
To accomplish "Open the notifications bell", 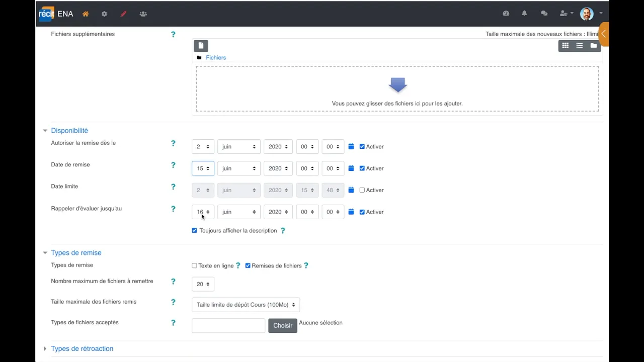I will tap(524, 14).
